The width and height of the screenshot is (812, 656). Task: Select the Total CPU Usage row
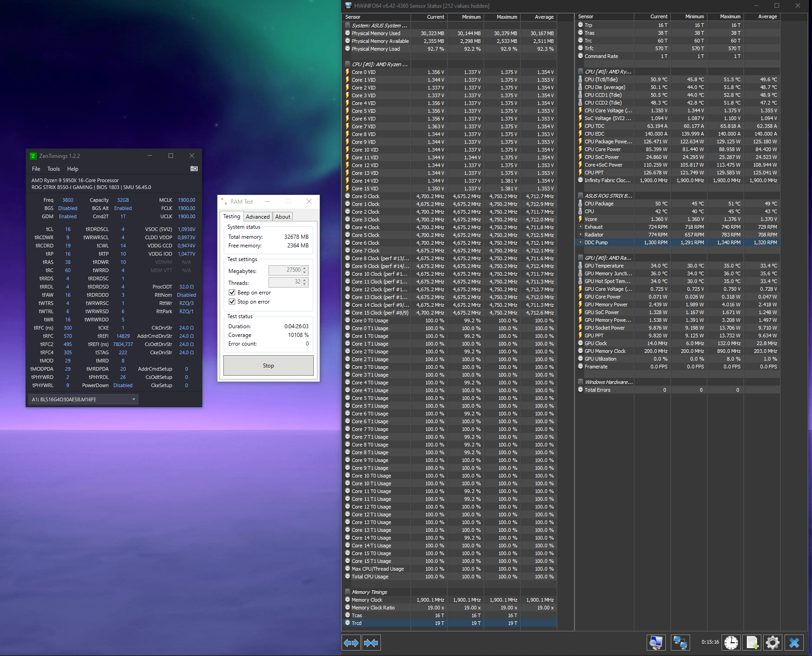point(449,577)
